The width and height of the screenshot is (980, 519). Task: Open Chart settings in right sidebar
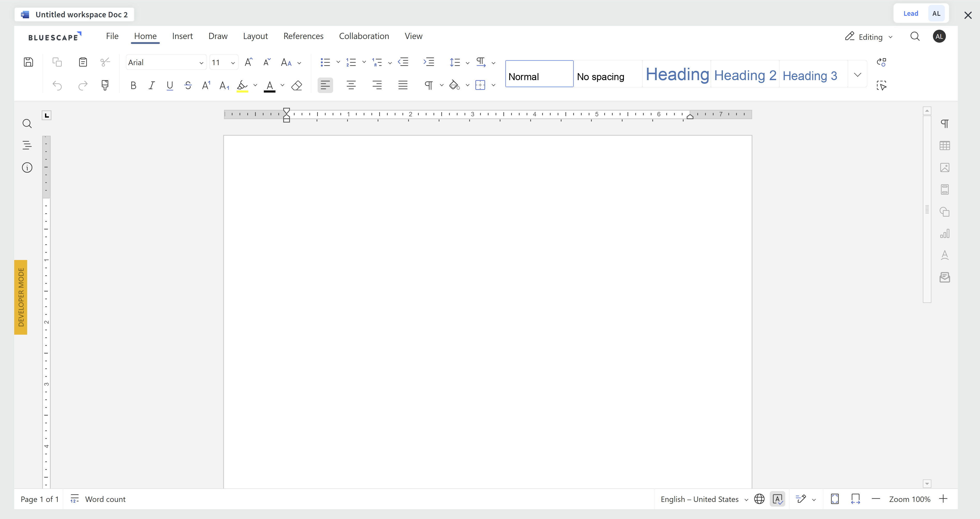pyautogui.click(x=945, y=233)
